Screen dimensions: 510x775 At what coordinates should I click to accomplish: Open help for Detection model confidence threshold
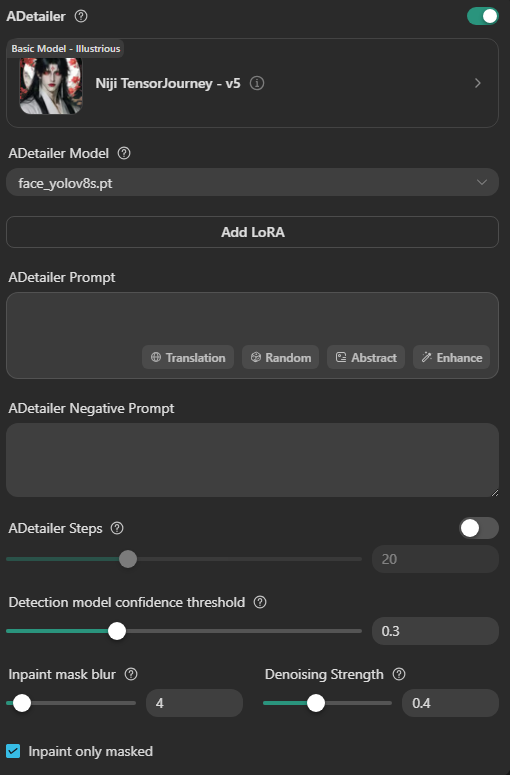tap(260, 602)
